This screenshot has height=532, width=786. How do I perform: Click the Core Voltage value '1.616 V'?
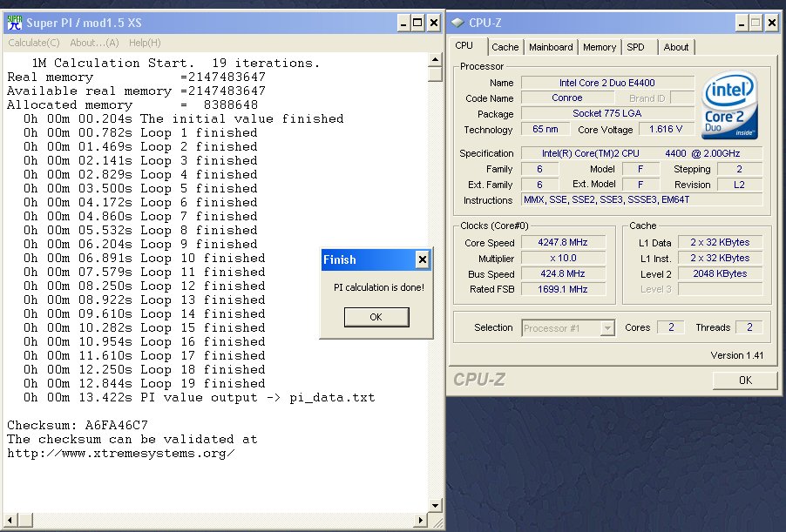[x=666, y=129]
